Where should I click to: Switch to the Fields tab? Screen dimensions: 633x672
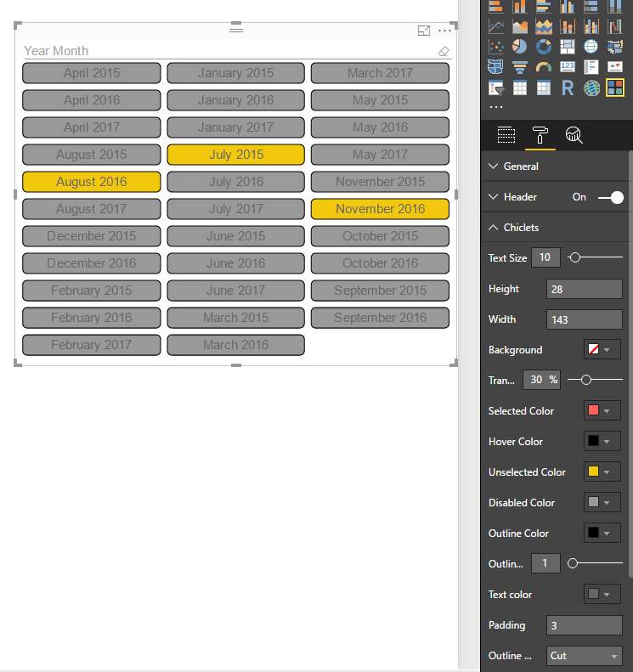pos(506,135)
